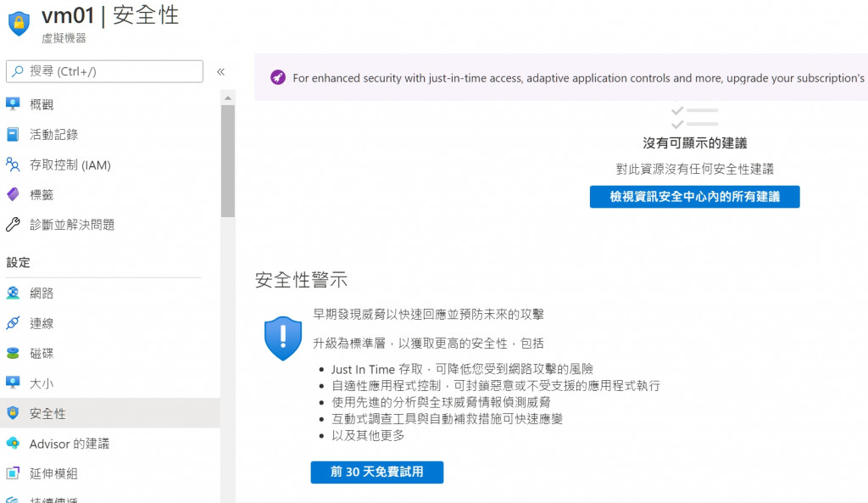Click the 自適性應用程式控制 bullet line
The width and height of the screenshot is (868, 503).
(x=495, y=386)
